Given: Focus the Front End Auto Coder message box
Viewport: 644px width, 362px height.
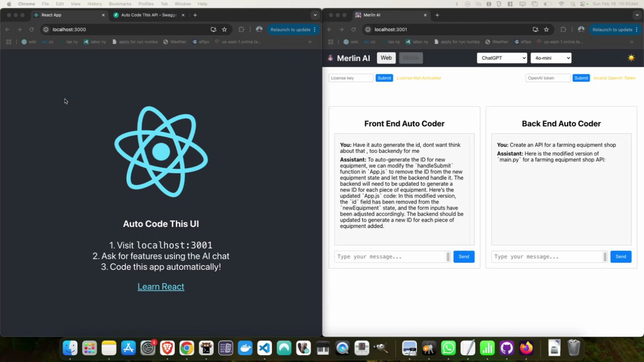Looking at the screenshot, I should click(392, 256).
